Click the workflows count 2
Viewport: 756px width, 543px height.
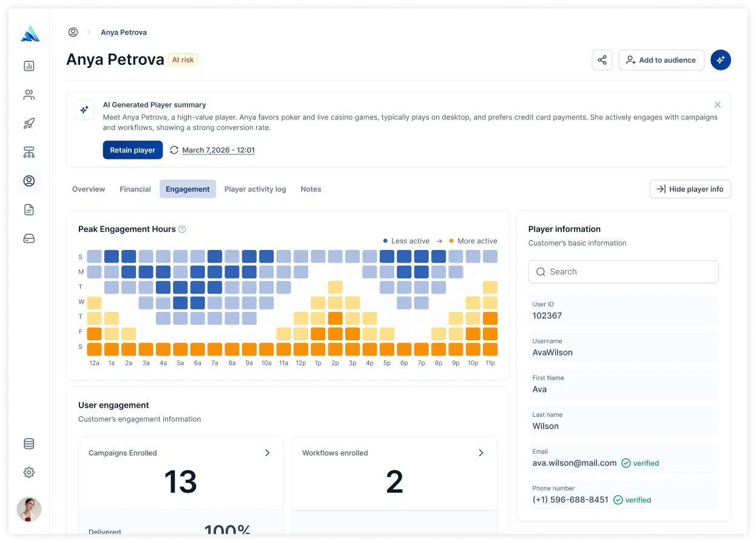(x=394, y=482)
